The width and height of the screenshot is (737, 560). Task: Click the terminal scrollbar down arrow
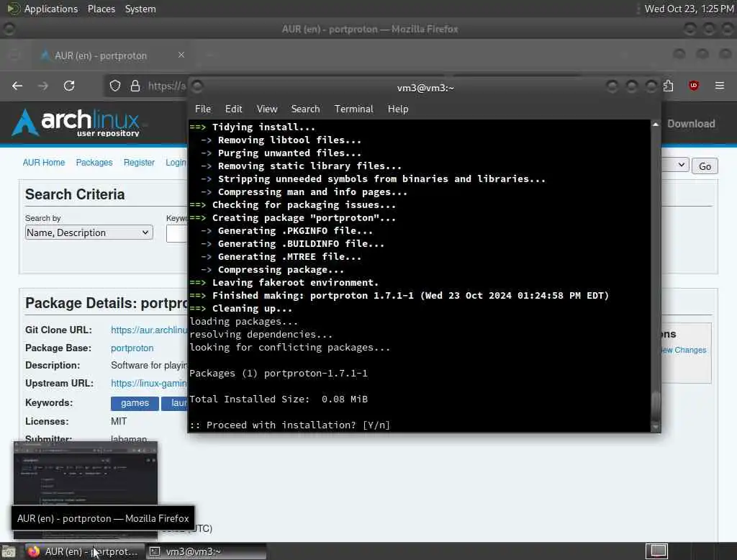tap(656, 427)
